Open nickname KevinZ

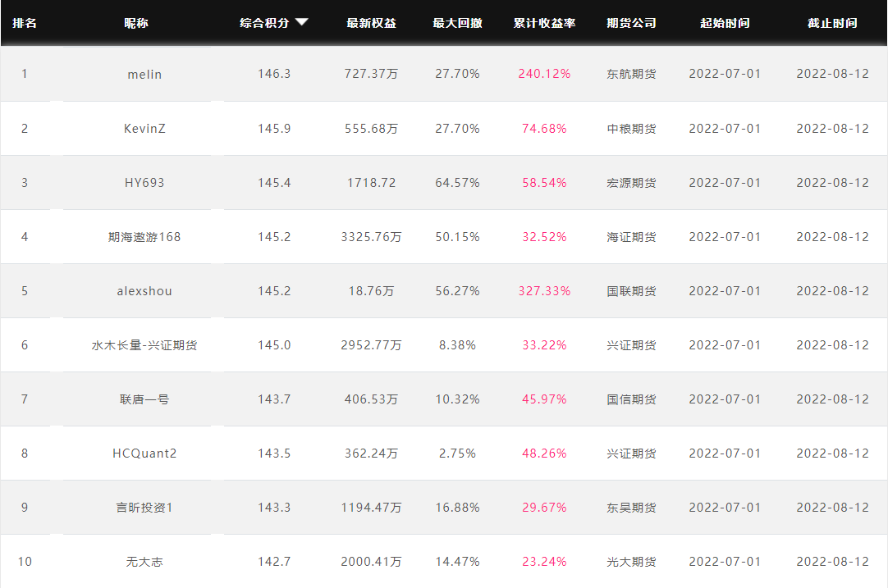pos(144,129)
